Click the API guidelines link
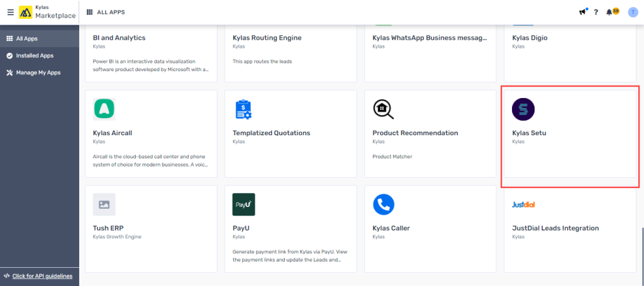Image resolution: width=644 pixels, height=286 pixels. 42,276
